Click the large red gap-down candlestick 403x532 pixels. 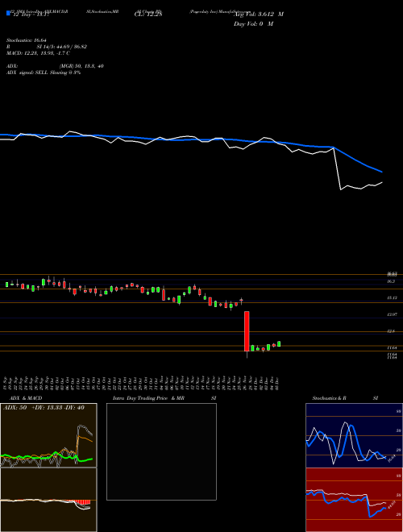247,331
